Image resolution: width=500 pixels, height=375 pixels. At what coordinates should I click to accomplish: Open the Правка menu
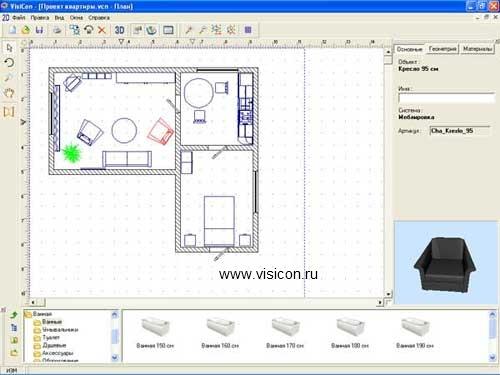click(40, 17)
